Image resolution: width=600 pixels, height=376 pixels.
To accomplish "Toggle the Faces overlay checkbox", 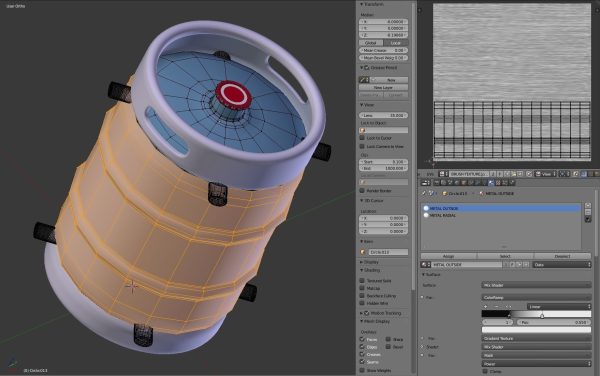I will point(362,339).
